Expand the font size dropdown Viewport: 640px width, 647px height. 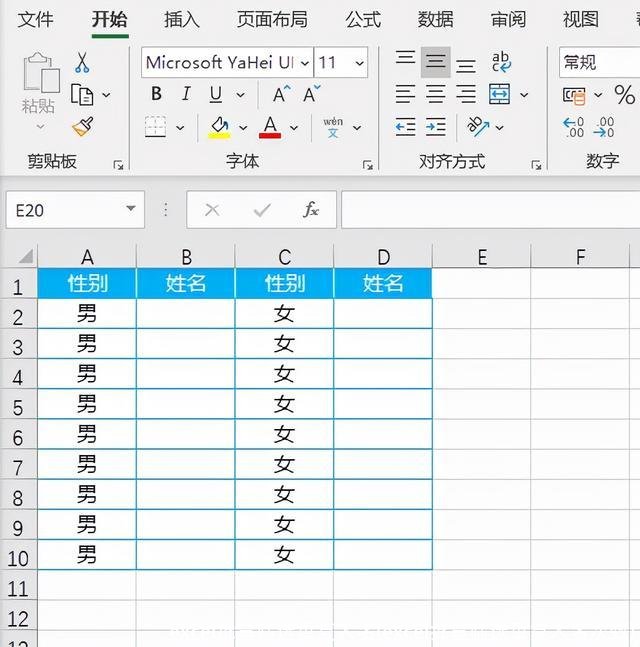pyautogui.click(x=360, y=63)
